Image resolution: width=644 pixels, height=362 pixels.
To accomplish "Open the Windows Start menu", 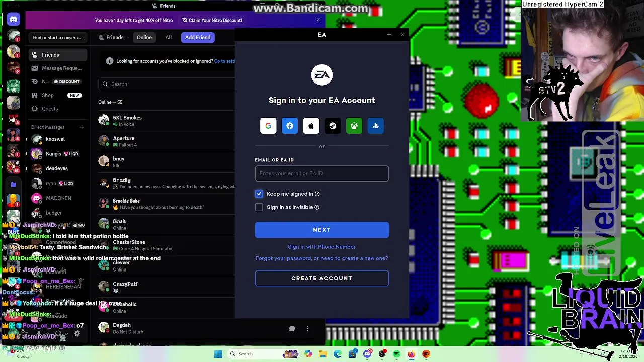I will (x=218, y=354).
